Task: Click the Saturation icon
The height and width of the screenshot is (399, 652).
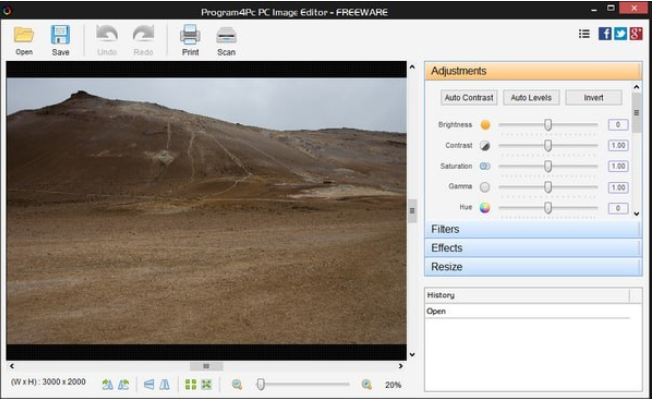Action: 485,166
